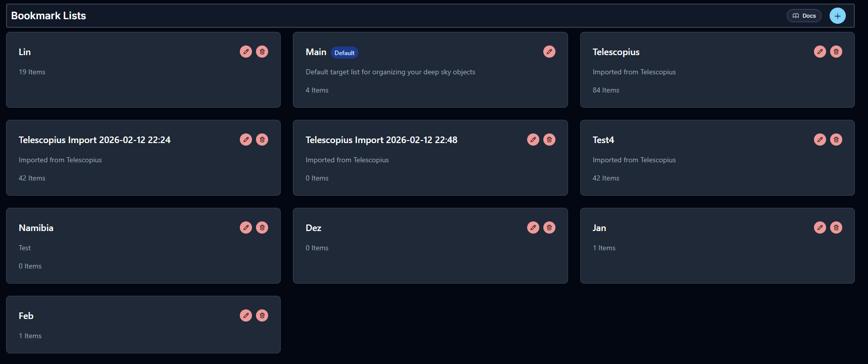Open Telescopius Import 2026-02-12 22:24 title
The width and height of the screenshot is (868, 364).
click(94, 140)
